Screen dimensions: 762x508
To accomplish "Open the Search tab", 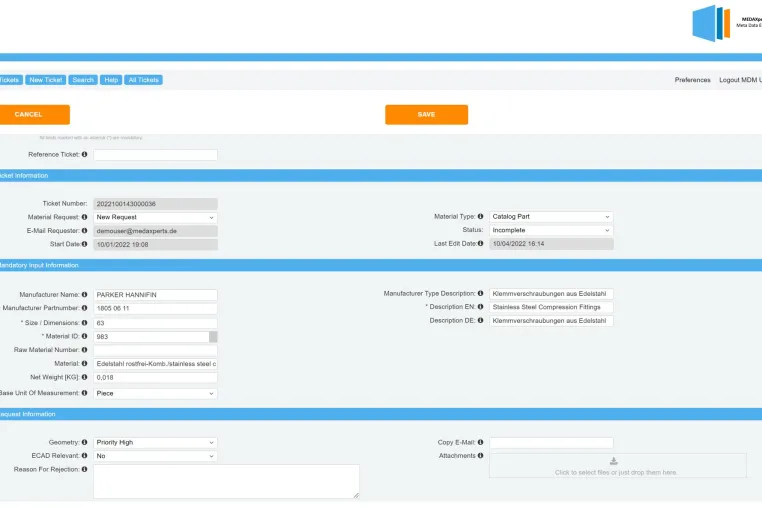I will click(x=83, y=80).
